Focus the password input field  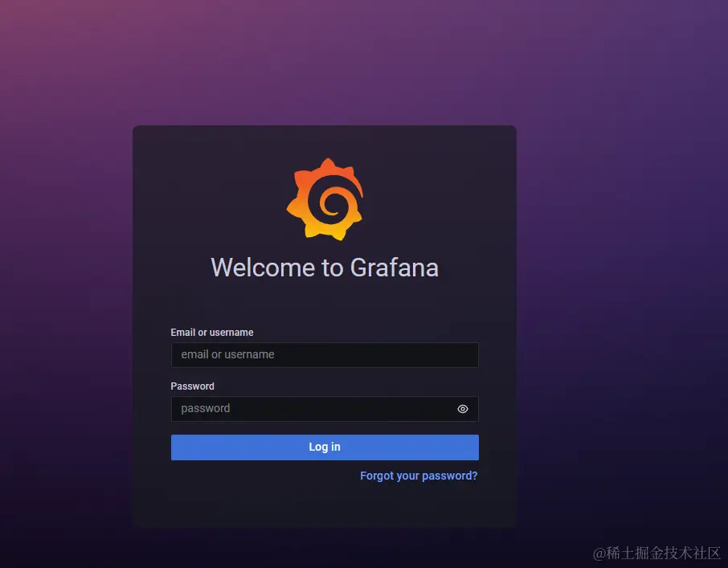click(x=325, y=409)
